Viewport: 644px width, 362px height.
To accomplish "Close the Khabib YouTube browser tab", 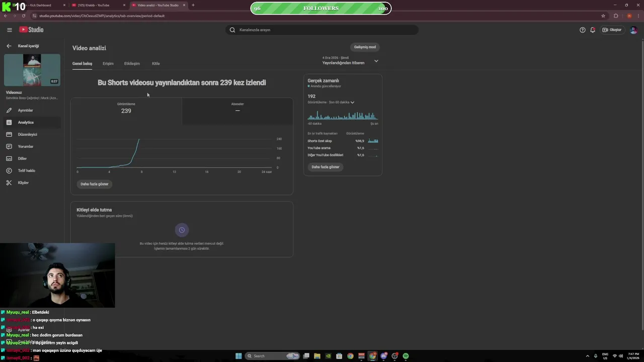I will pyautogui.click(x=124, y=5).
